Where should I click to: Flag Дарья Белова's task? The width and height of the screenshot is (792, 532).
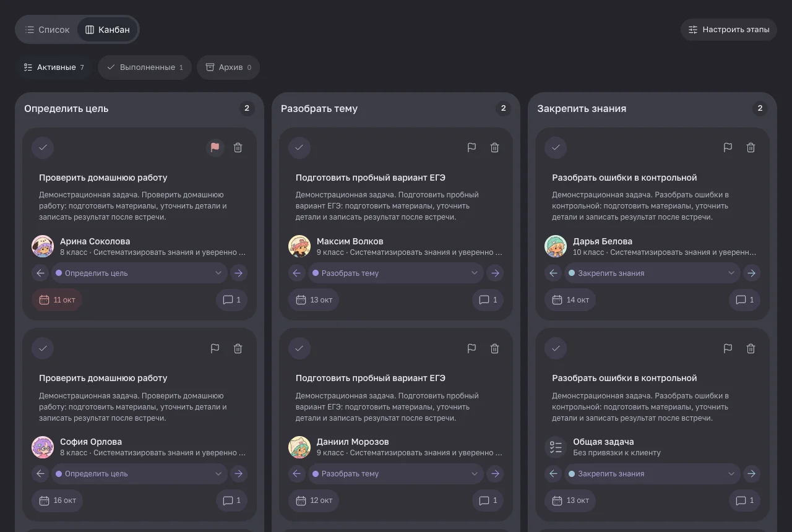[728, 148]
